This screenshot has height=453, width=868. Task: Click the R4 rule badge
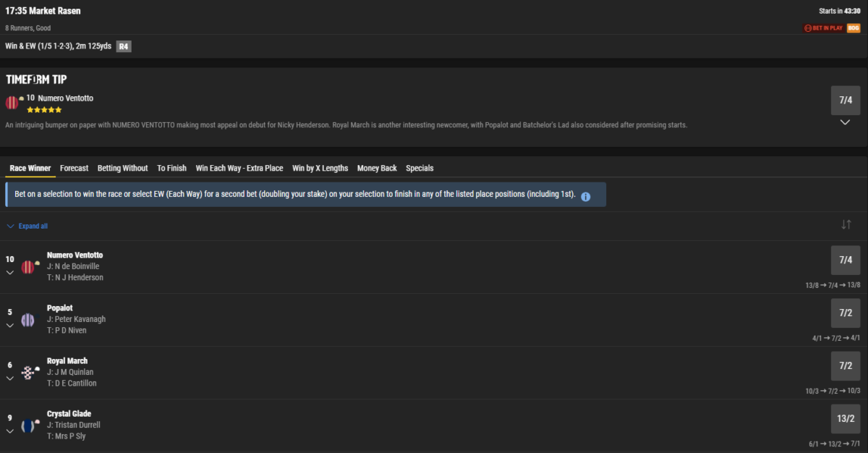pyautogui.click(x=124, y=46)
